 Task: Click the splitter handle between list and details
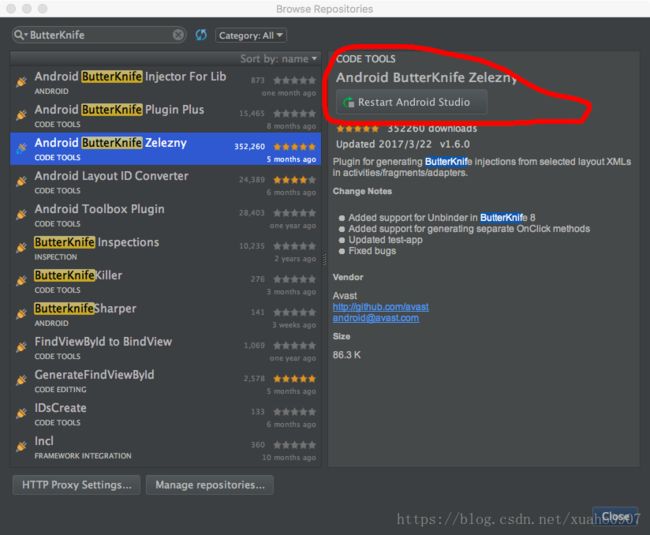324,259
